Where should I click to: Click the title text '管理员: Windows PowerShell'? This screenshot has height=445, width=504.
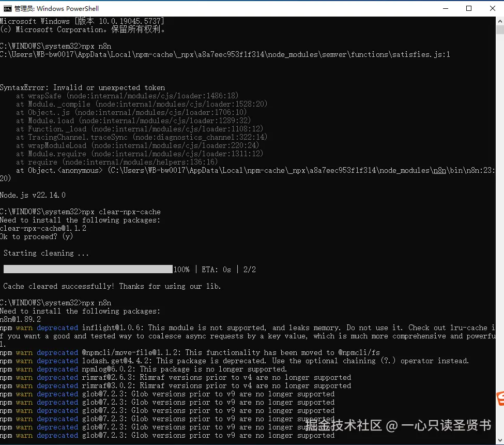point(56,8)
